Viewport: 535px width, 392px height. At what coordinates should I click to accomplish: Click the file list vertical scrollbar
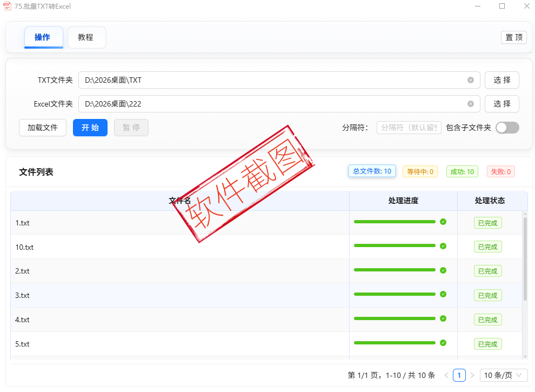click(x=525, y=260)
